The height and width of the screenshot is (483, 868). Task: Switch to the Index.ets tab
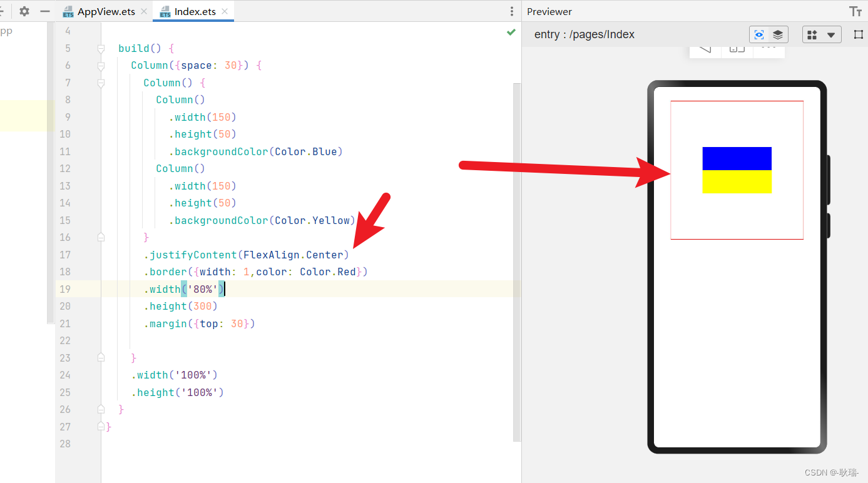click(195, 11)
